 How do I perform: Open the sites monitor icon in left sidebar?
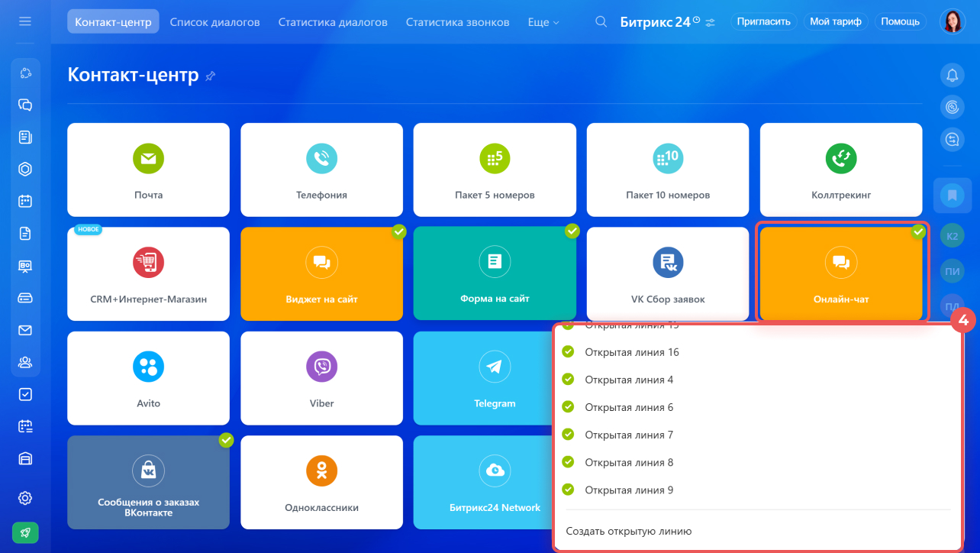coord(25,266)
